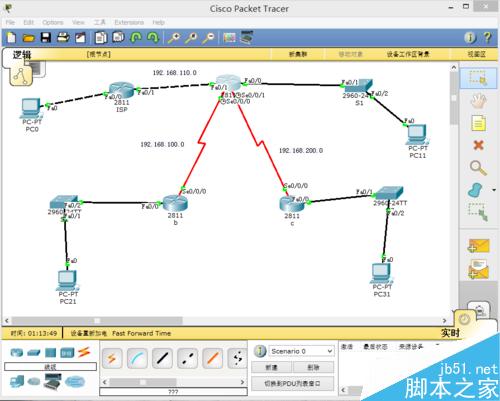Select the Connections lightning category icon
Image resolution: width=500 pixels, height=401 pixels.
(84, 352)
